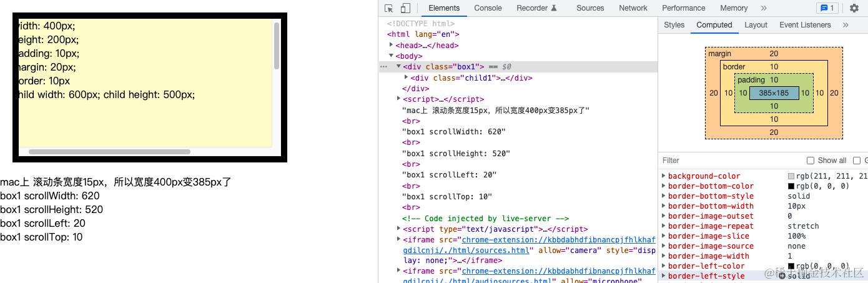Image resolution: width=868 pixels, height=283 pixels.
Task: Click the vertical scrollbar thumb in yellow box
Action: point(277,46)
